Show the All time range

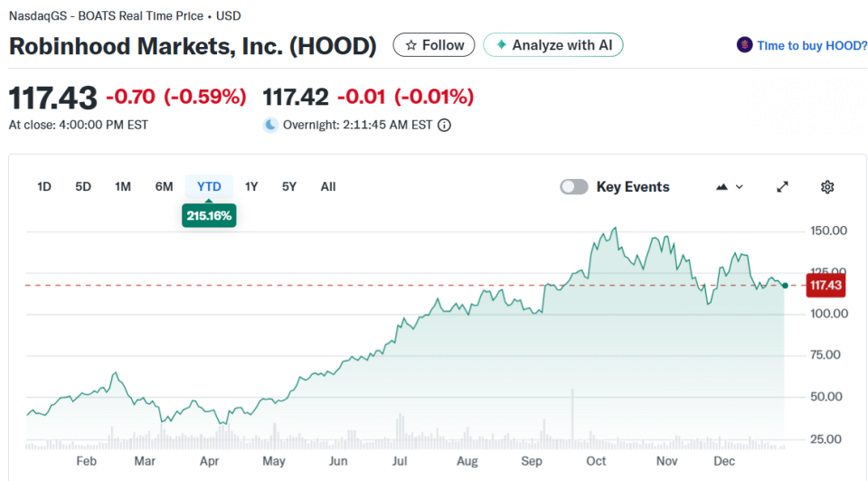pyautogui.click(x=328, y=187)
